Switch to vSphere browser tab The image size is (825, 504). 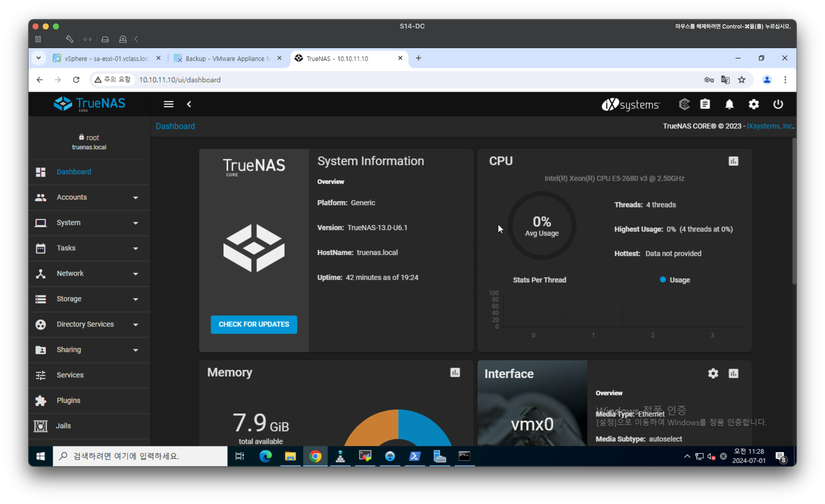point(106,59)
